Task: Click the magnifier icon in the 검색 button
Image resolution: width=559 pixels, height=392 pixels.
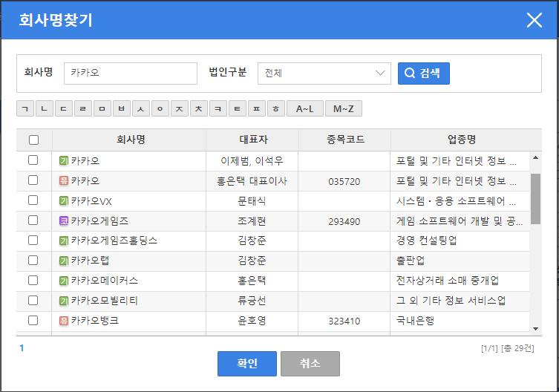Action: [x=410, y=73]
